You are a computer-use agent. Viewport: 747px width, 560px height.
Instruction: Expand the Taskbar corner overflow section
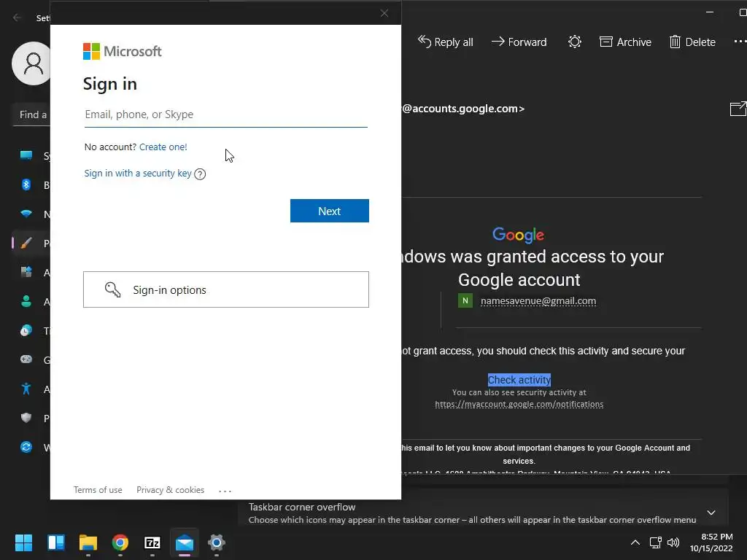coord(711,513)
